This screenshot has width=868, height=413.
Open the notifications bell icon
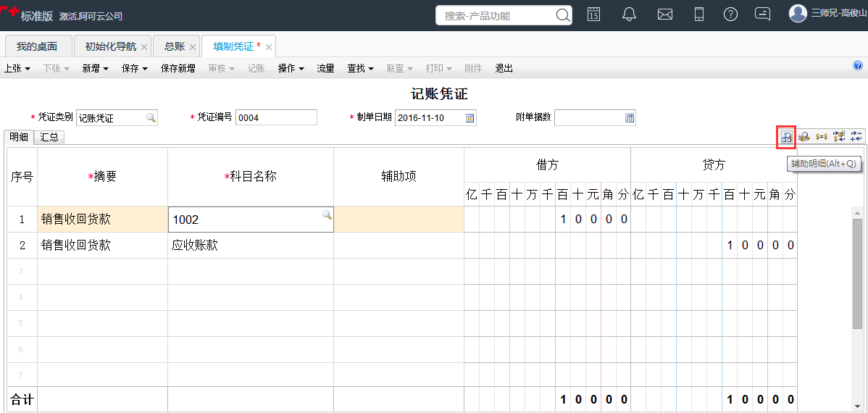tap(630, 14)
